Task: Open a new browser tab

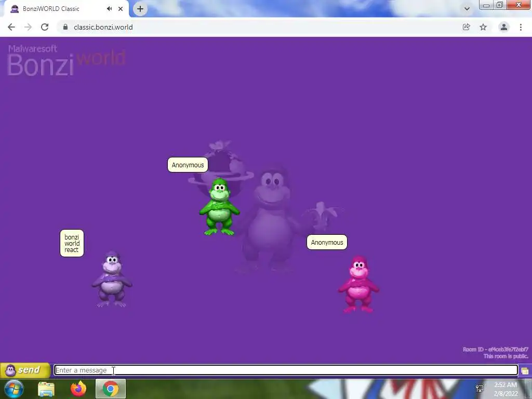Action: (x=140, y=9)
